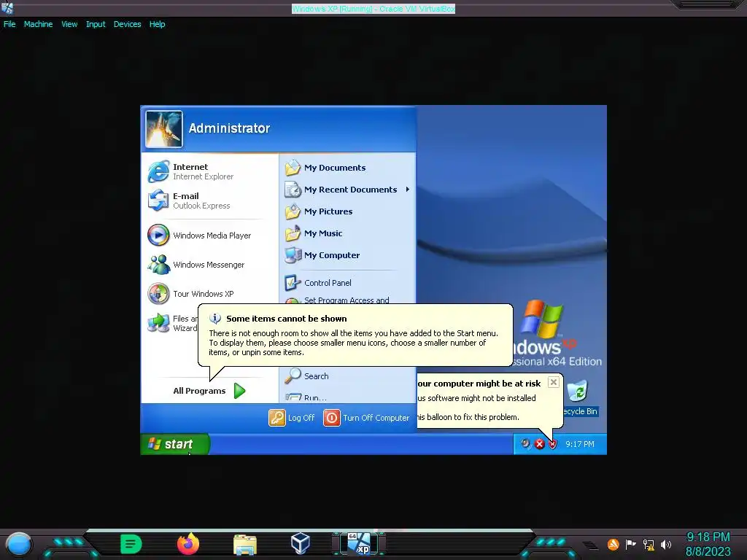
Task: Click red circle X icon in XP tray
Action: pyautogui.click(x=539, y=444)
